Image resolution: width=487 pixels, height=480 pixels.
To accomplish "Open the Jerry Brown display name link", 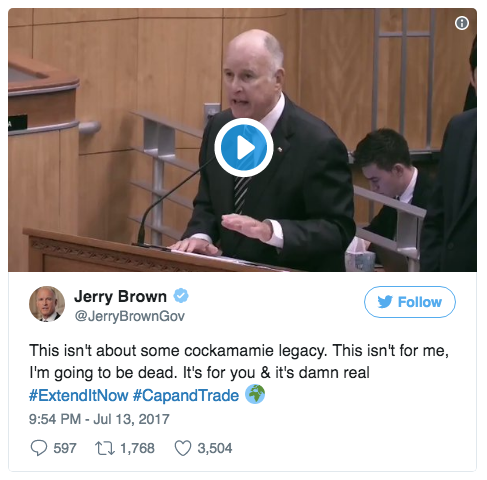I will (120, 296).
